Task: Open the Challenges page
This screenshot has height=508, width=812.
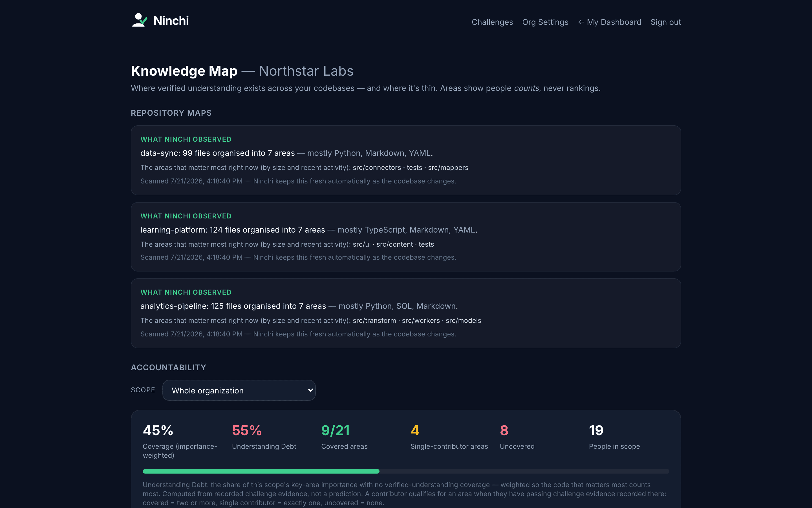Action: (492, 22)
